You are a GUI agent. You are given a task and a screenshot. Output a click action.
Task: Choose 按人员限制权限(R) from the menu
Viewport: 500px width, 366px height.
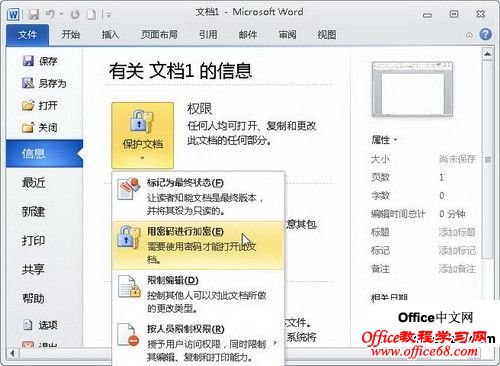tap(198, 343)
